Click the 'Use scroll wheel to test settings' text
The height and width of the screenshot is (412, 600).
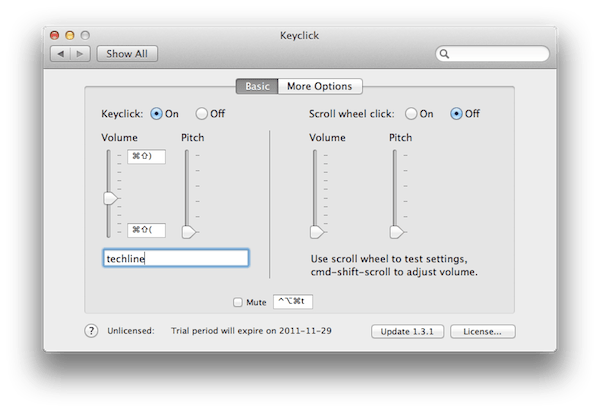tap(389, 259)
